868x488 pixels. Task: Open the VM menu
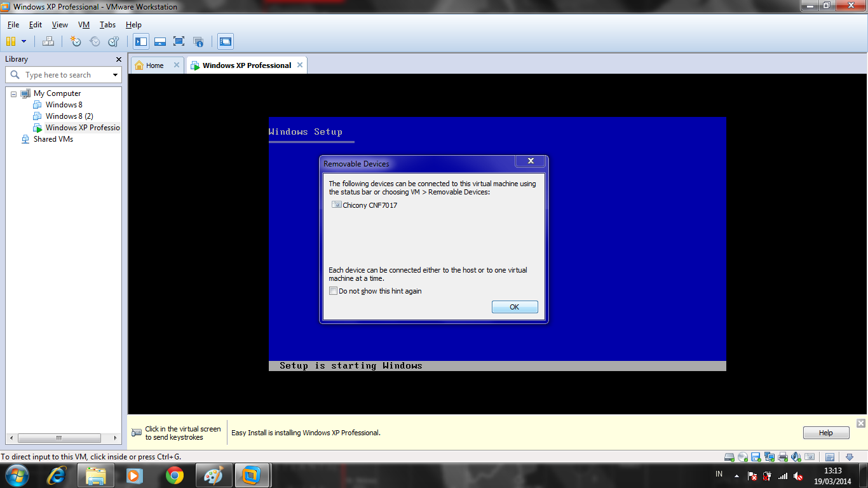[83, 25]
